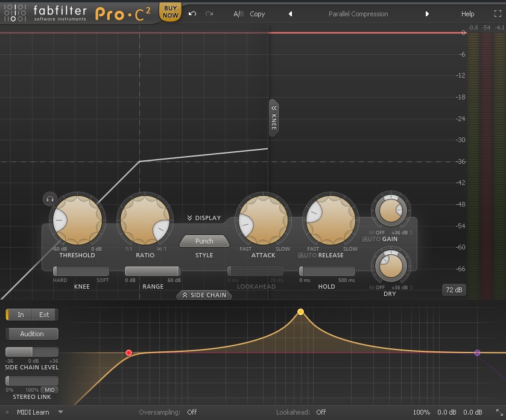Click the MIDI activity indicator dot
Screen dimensions: 506x420
pyautogui.click(x=7, y=412)
